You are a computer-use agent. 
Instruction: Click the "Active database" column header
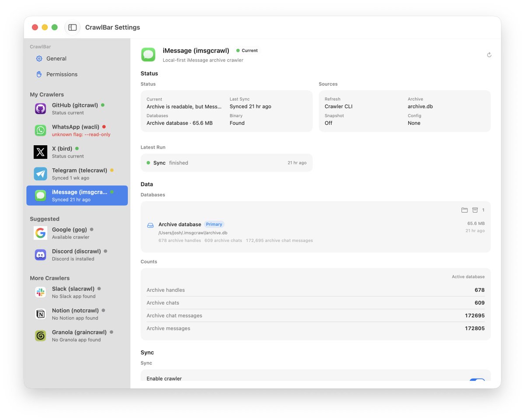pos(468,277)
